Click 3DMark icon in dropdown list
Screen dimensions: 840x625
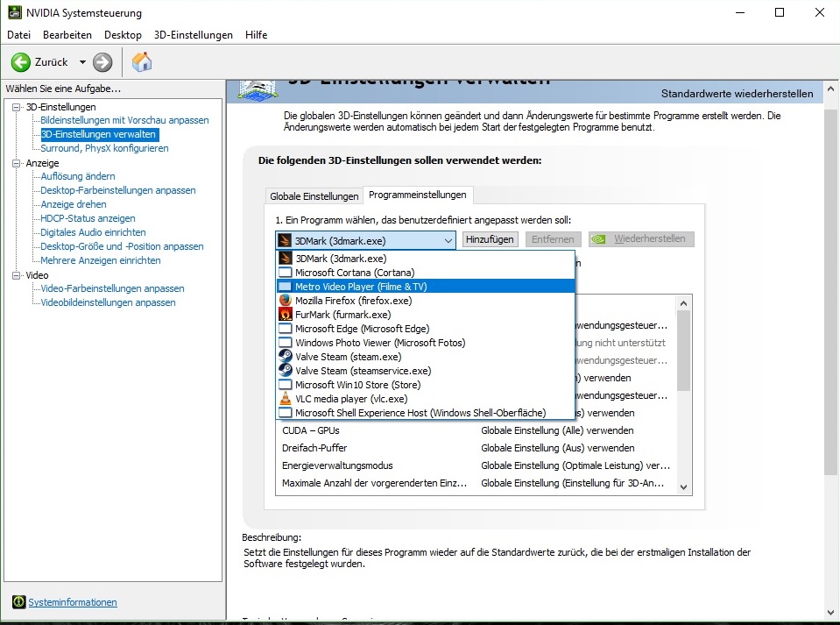pyautogui.click(x=286, y=259)
